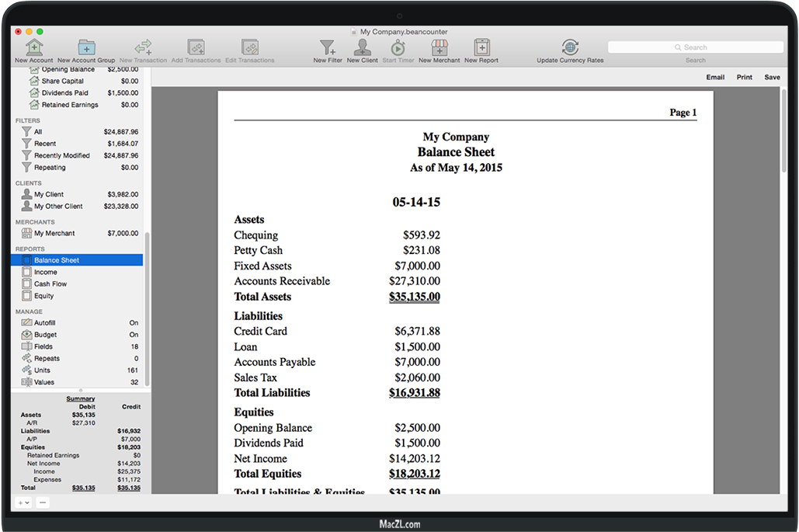799x532 pixels.
Task: Create a New Report
Action: click(481, 48)
